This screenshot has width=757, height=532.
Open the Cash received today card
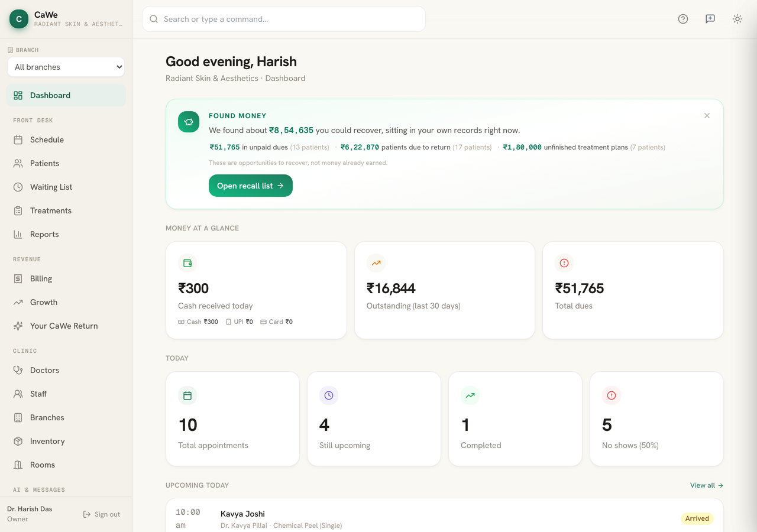tap(256, 290)
